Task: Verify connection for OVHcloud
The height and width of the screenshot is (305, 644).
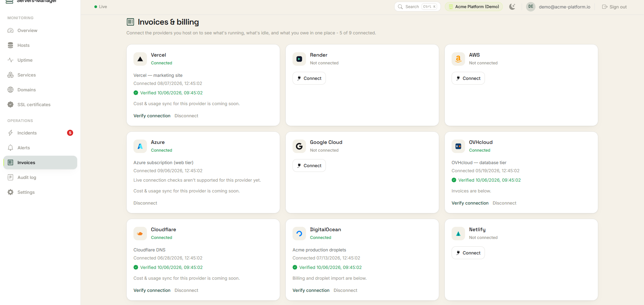Action: (470, 203)
